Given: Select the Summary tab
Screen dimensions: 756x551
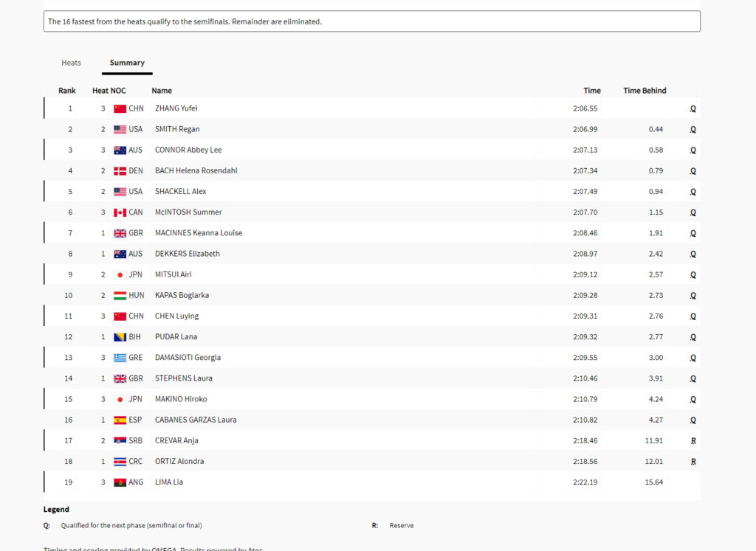Looking at the screenshot, I should point(127,63).
